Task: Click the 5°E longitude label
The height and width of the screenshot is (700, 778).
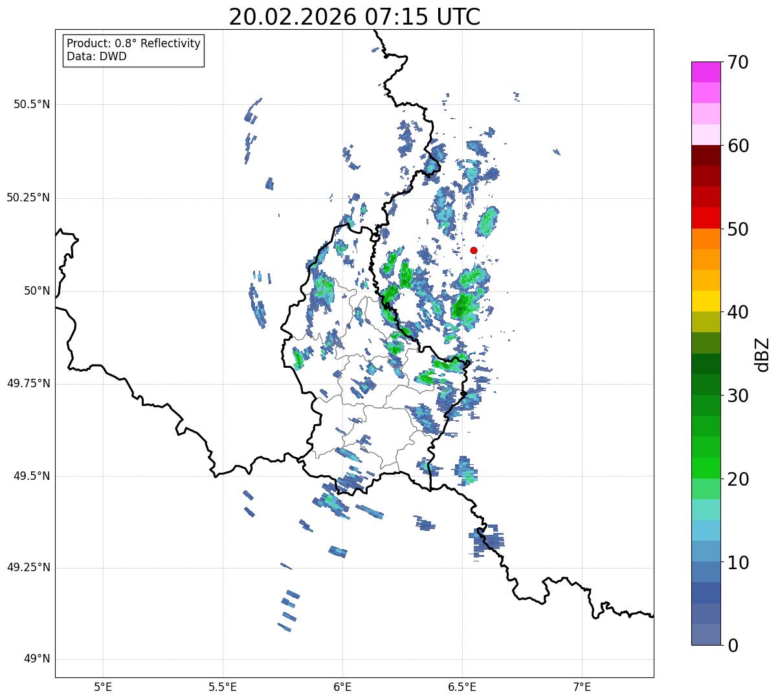Action: click(x=103, y=686)
